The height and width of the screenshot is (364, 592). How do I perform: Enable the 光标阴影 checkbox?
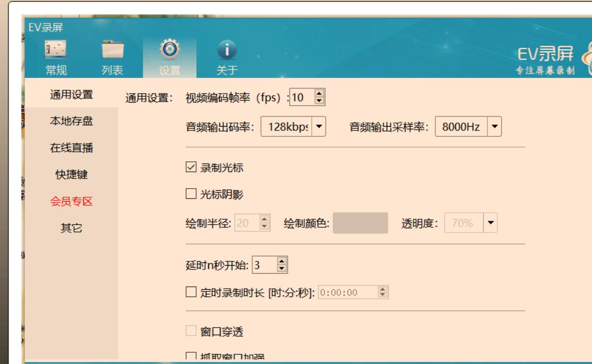191,194
